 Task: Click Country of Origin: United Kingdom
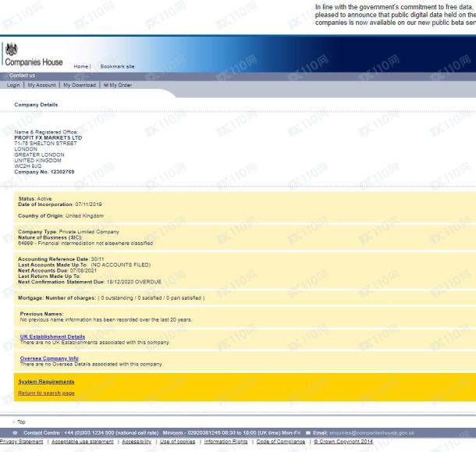point(61,216)
